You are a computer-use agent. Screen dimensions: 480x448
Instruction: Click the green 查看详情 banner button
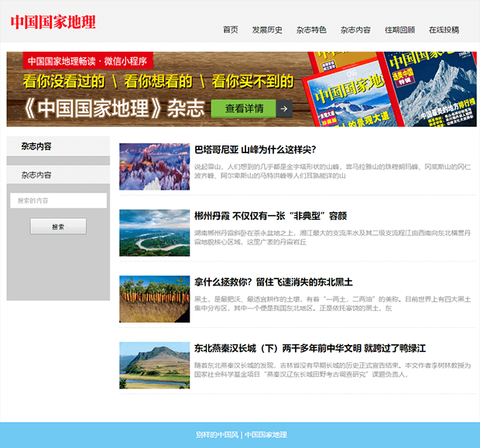coord(244,109)
